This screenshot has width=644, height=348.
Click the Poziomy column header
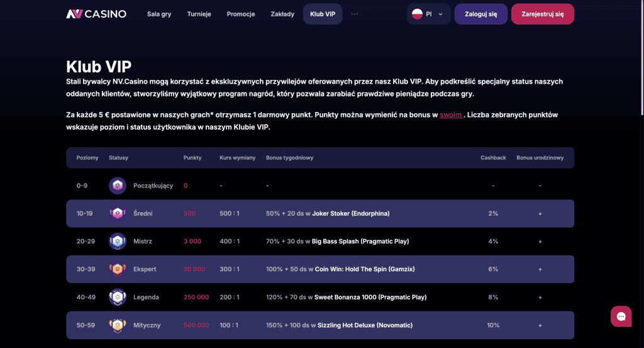coord(87,158)
